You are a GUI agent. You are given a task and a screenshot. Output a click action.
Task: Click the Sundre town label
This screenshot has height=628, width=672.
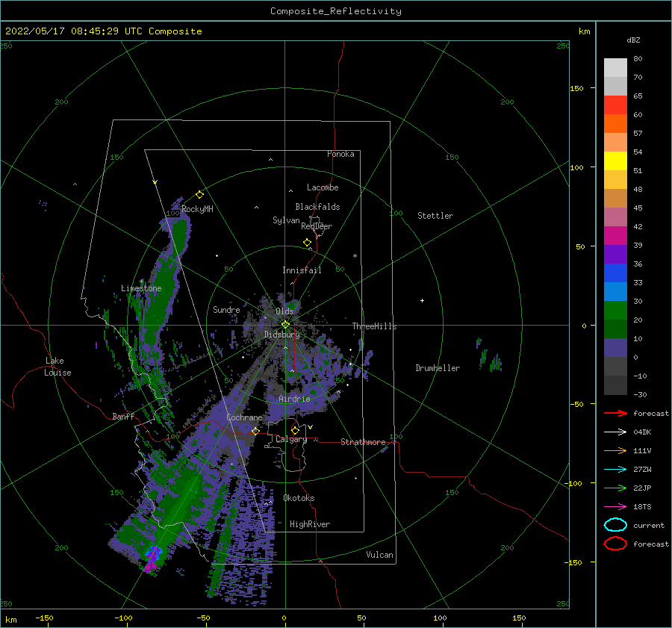226,309
